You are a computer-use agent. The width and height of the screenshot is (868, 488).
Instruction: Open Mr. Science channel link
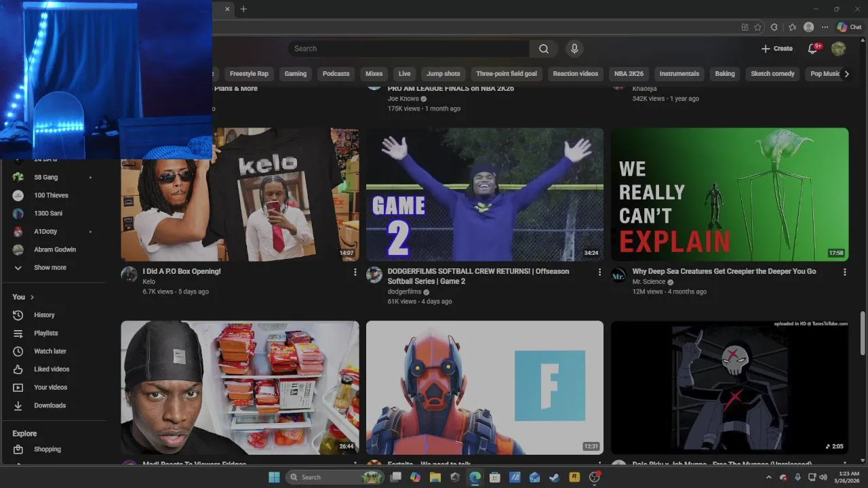pos(649,282)
